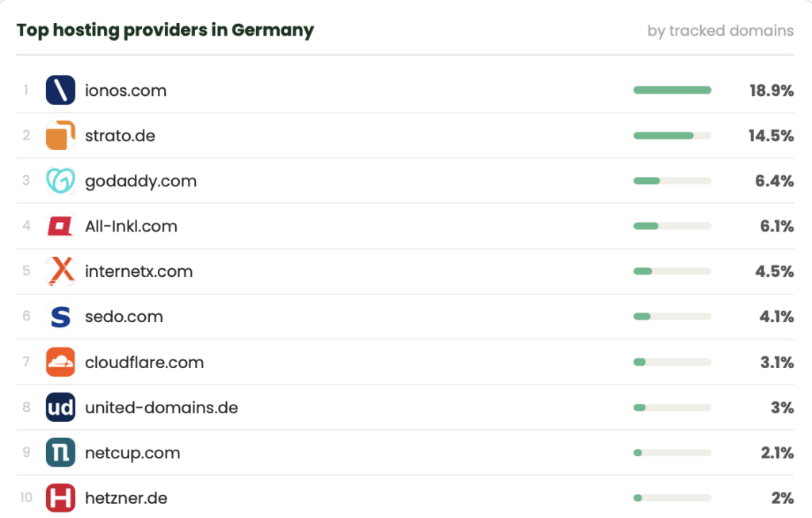The width and height of the screenshot is (812, 518).
Task: Open the ionos.com provider link
Action: click(x=126, y=90)
